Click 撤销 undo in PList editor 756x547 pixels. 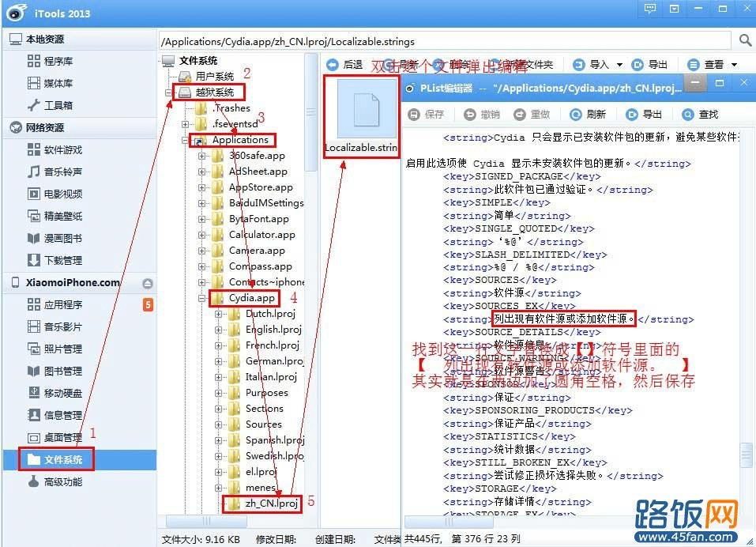(482, 115)
